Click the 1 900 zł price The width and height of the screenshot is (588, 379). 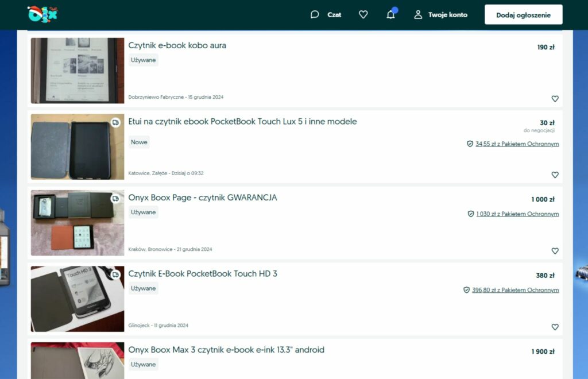coord(543,351)
